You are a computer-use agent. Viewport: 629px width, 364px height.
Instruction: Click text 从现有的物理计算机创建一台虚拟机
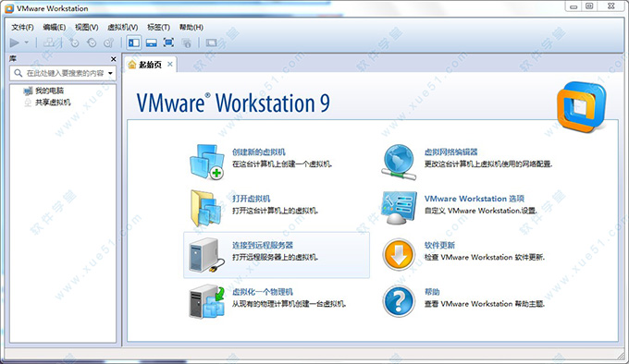click(290, 304)
